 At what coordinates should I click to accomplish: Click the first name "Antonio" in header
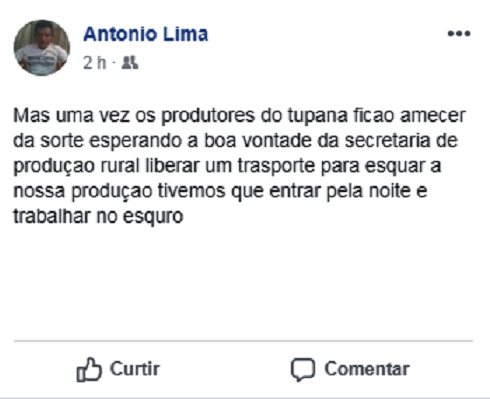coord(120,34)
